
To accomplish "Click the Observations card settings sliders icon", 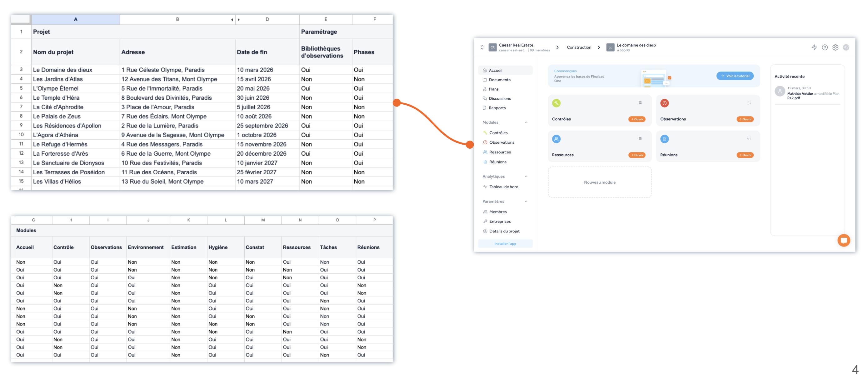I will pyautogui.click(x=749, y=103).
